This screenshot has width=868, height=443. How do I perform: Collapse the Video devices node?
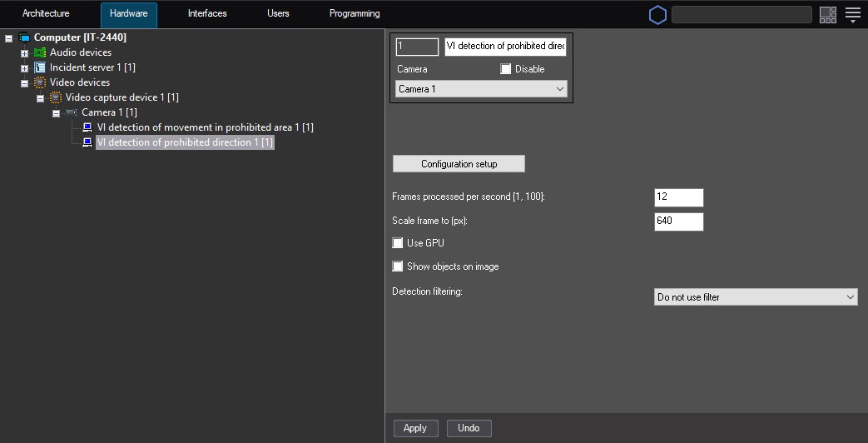(x=24, y=83)
